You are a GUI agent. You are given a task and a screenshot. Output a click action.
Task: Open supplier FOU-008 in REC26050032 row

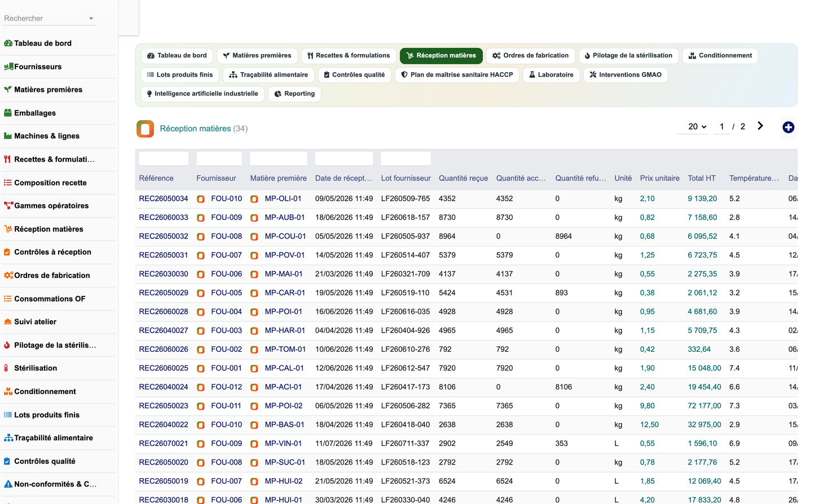[226, 237]
